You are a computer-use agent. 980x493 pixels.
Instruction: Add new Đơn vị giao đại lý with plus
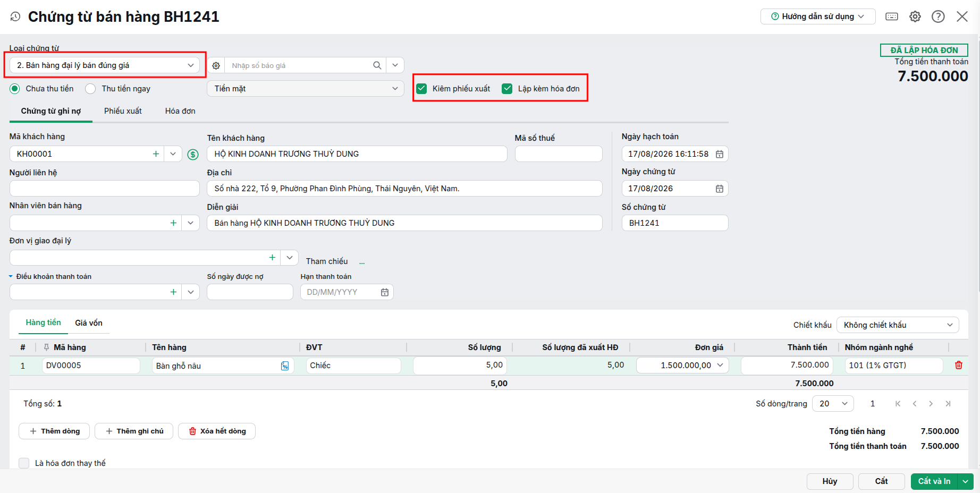click(x=272, y=258)
